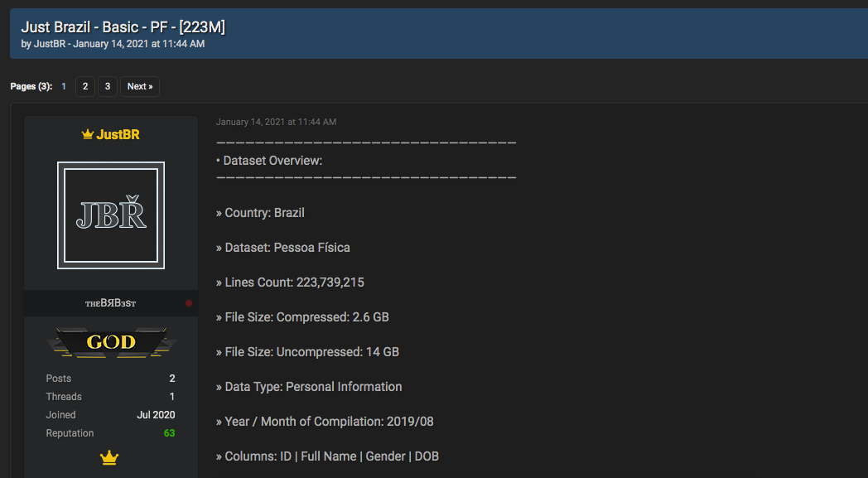Click the post timestamp above Dataset Overview

click(276, 122)
